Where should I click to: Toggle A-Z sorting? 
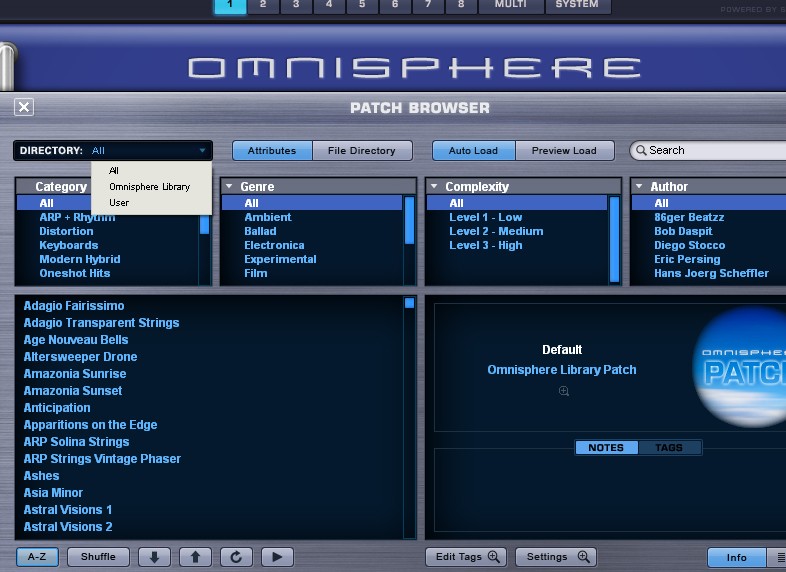pos(37,557)
